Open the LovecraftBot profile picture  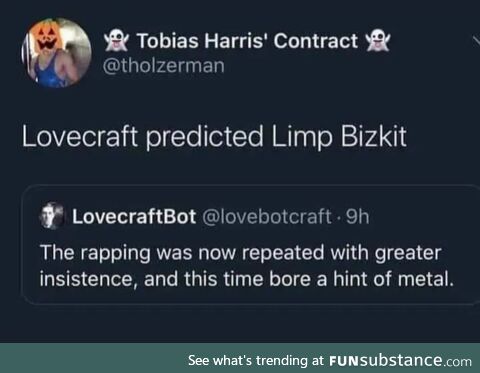(51, 216)
